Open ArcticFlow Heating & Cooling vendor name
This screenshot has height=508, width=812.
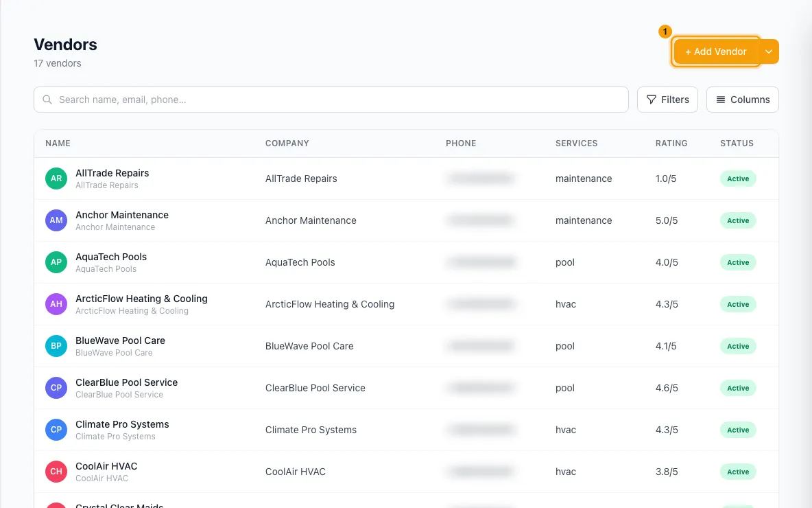pyautogui.click(x=141, y=299)
